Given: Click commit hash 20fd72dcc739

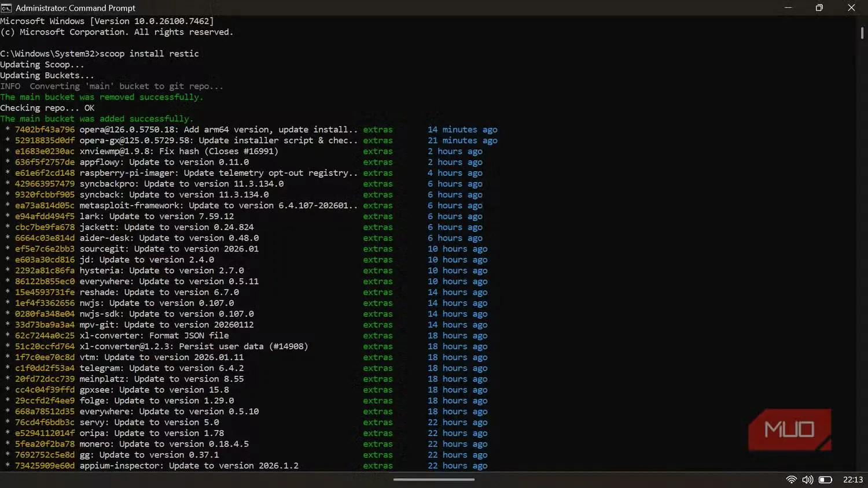Looking at the screenshot, I should 45,379.
